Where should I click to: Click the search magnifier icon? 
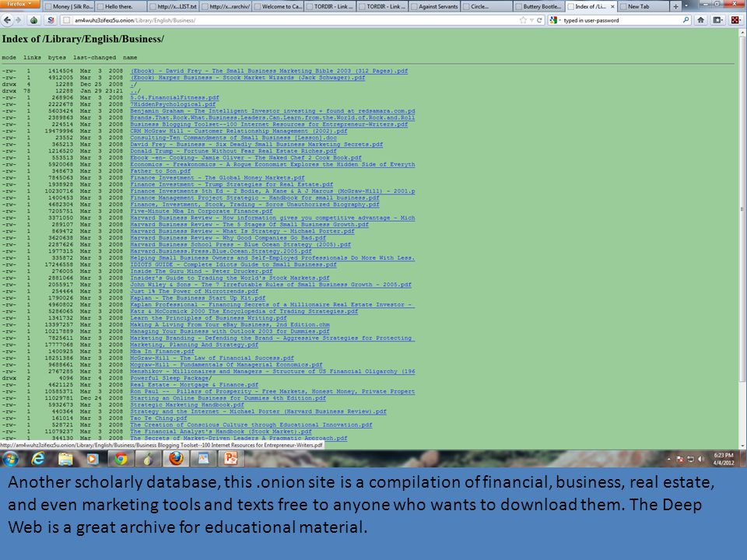pos(686,20)
